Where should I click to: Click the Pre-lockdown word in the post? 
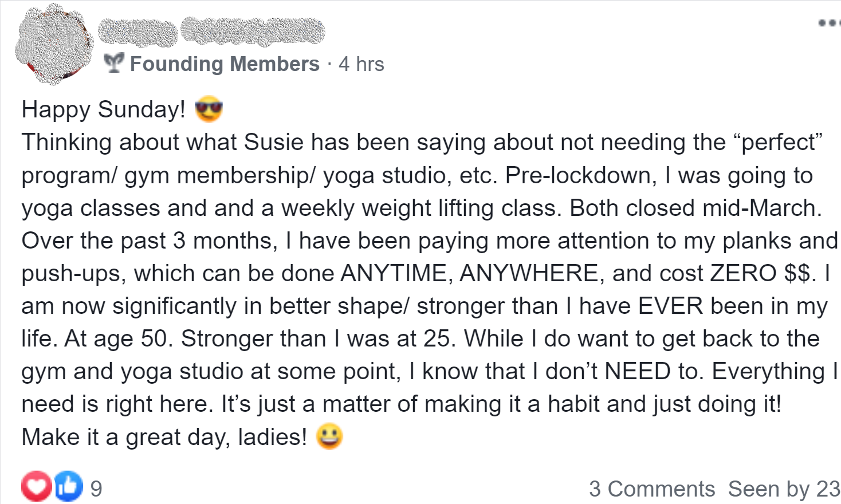(x=580, y=175)
